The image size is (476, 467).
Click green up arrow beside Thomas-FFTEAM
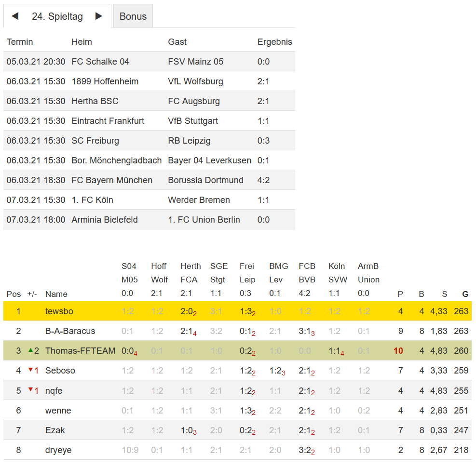pos(31,350)
